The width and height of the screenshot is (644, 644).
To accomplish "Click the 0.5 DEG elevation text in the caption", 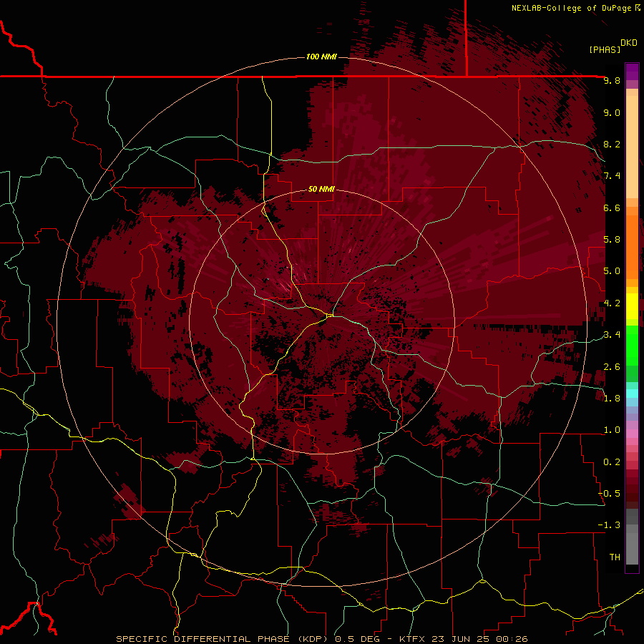I will coord(357,639).
